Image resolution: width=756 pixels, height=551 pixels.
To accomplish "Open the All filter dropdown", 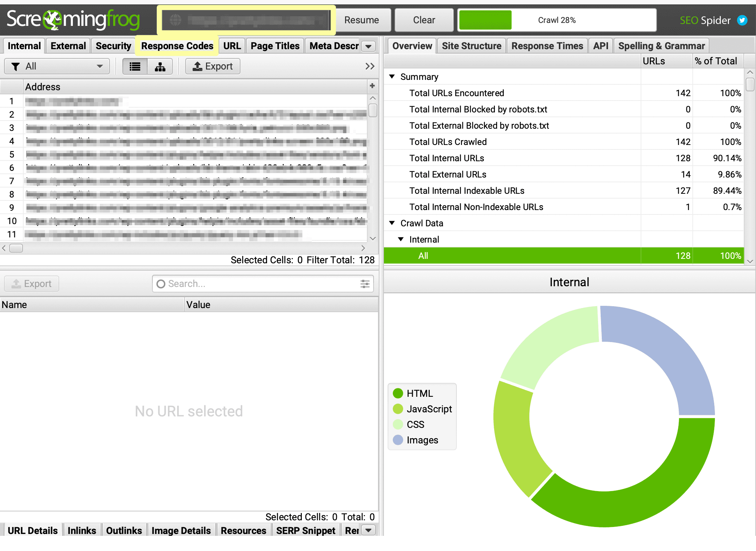I will tap(57, 67).
